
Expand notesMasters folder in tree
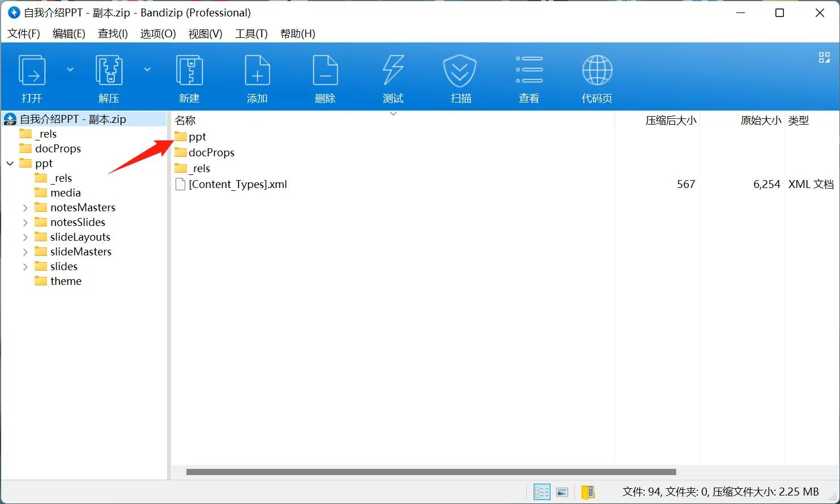click(x=25, y=208)
